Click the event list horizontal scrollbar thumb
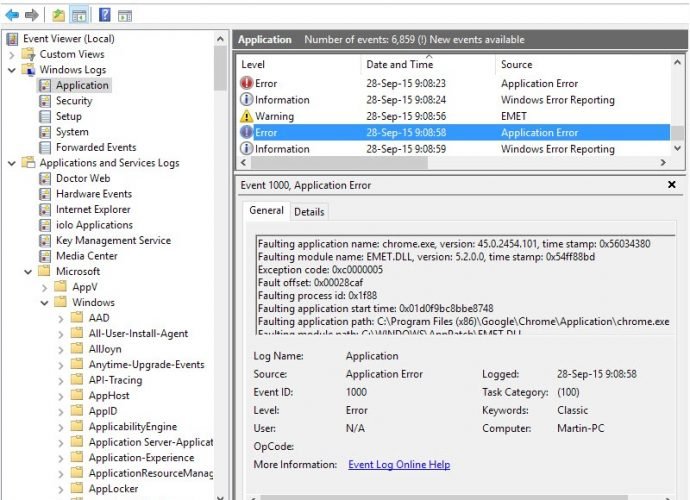This screenshot has width=690, height=500. [339, 162]
